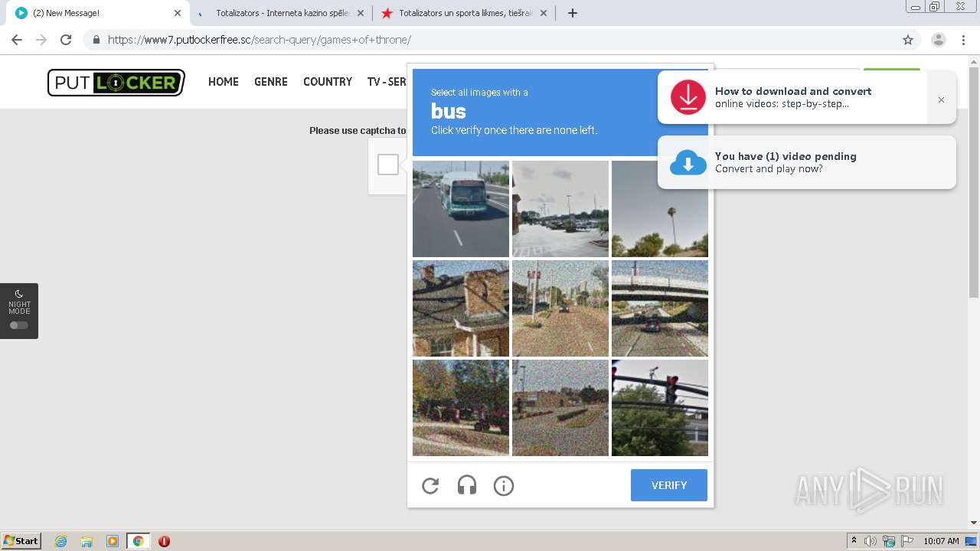Reload the current page
980x551 pixels.
(66, 40)
